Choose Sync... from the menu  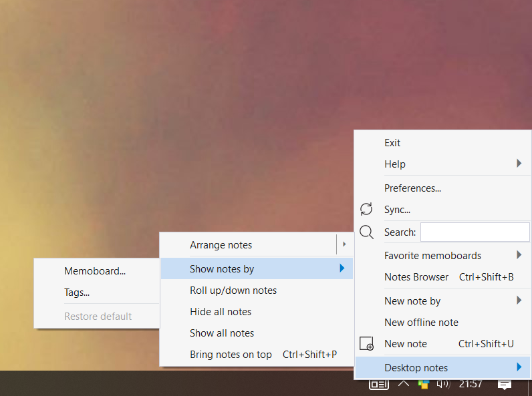point(442,210)
